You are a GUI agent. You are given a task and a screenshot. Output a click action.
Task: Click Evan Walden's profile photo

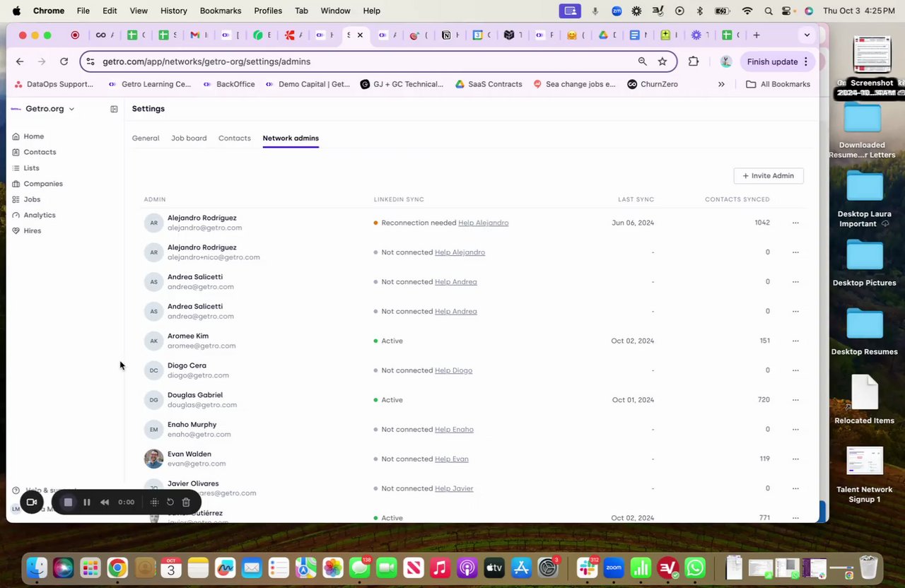point(154,459)
